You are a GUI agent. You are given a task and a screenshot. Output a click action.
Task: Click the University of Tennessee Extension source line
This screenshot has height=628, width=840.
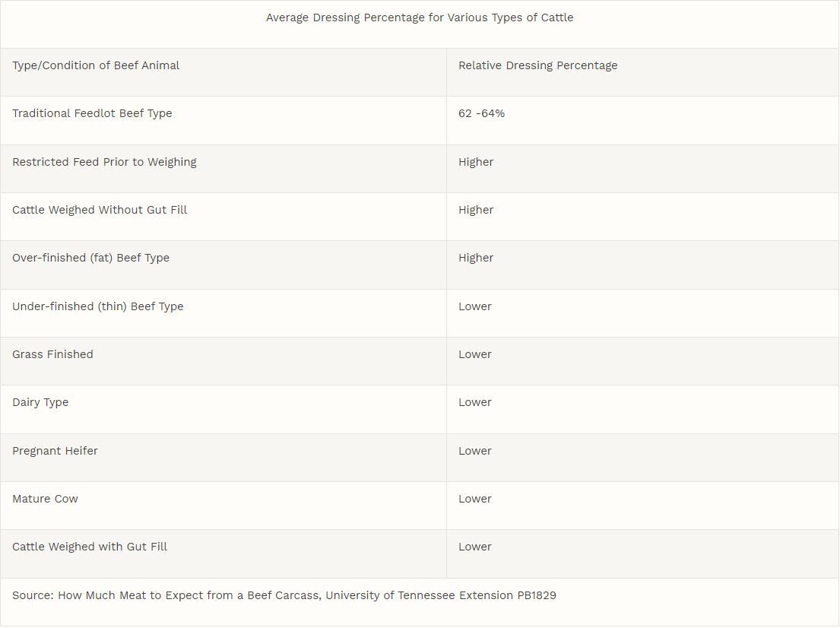[284, 595]
